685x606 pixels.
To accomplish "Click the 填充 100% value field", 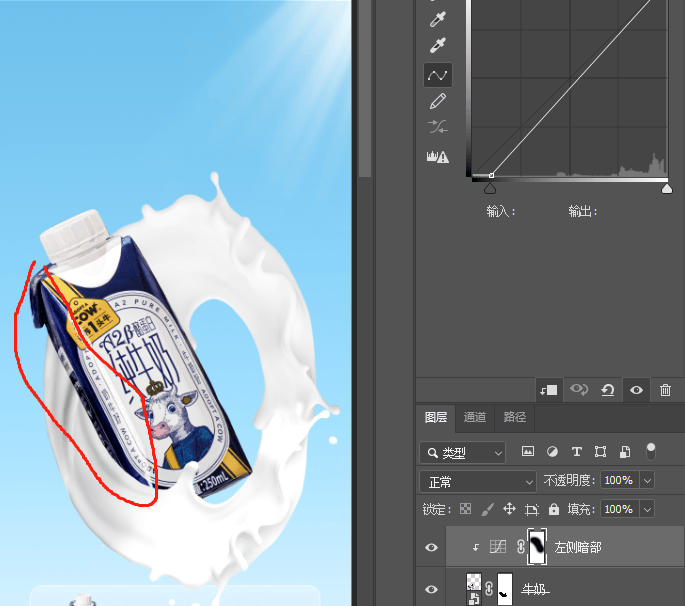I will coord(620,509).
